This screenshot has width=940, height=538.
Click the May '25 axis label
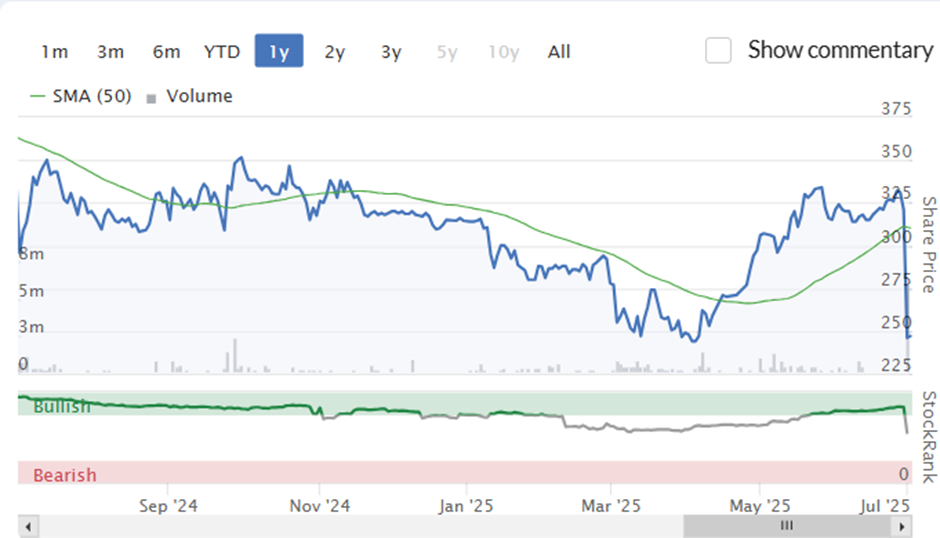[760, 506]
